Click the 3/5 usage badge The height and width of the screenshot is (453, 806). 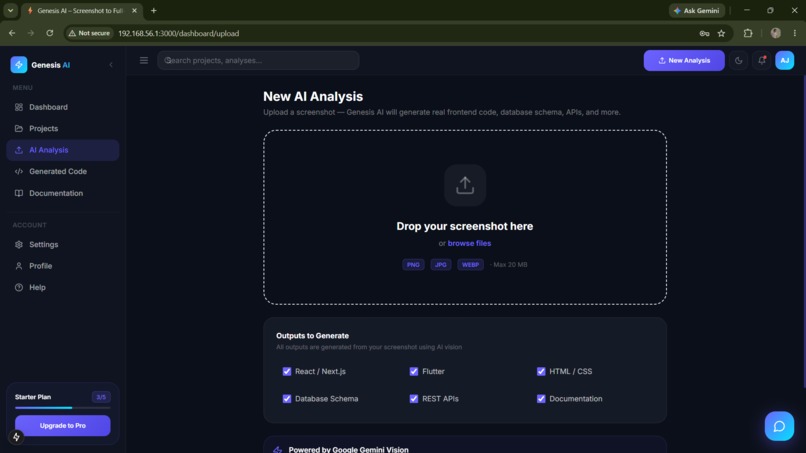coord(101,397)
